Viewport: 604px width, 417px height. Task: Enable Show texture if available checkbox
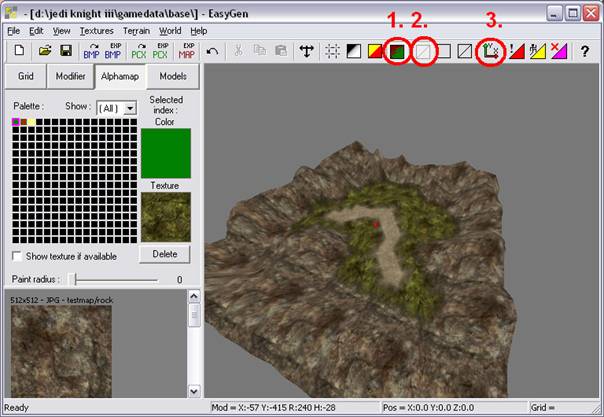click(17, 256)
